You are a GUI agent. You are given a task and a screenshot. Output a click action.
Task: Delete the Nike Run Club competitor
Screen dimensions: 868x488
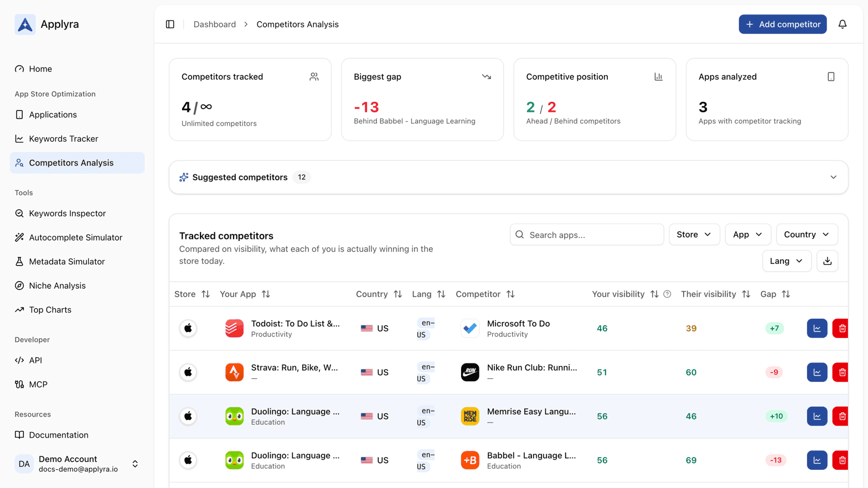click(841, 372)
